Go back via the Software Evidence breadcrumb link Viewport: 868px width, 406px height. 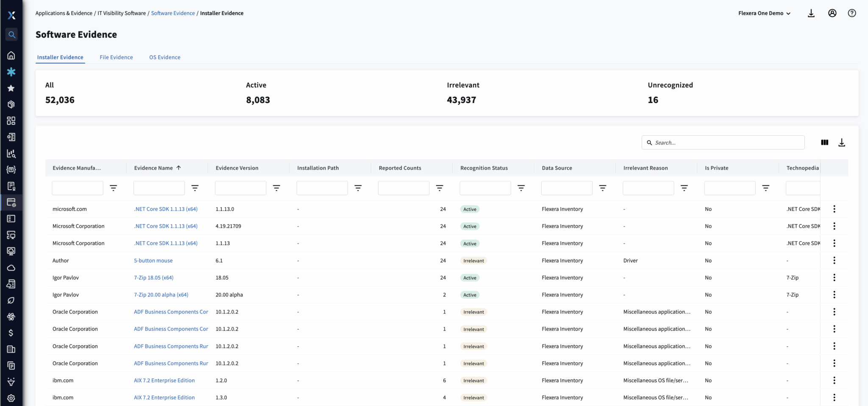click(173, 13)
